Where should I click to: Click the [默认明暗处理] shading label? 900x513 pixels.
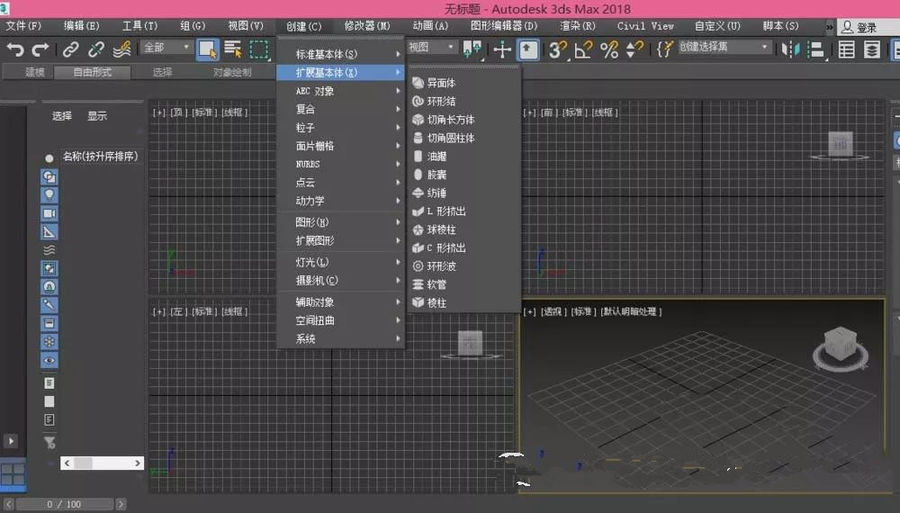(x=631, y=312)
